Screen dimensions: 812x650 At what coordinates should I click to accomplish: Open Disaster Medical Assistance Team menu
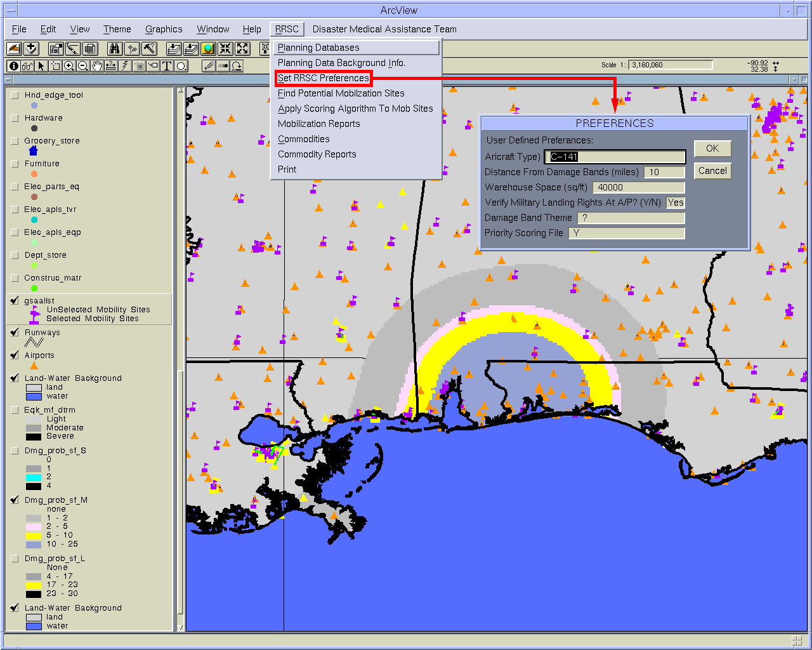(x=384, y=29)
